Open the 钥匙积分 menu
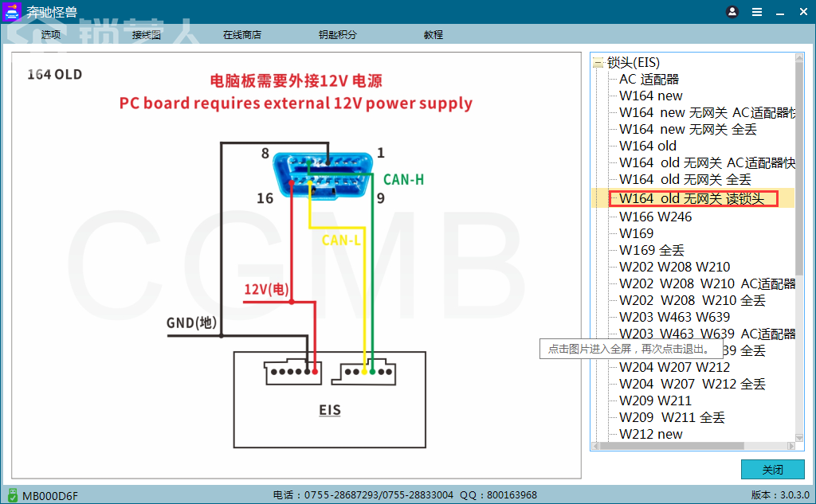The height and width of the screenshot is (504, 816). (338, 35)
